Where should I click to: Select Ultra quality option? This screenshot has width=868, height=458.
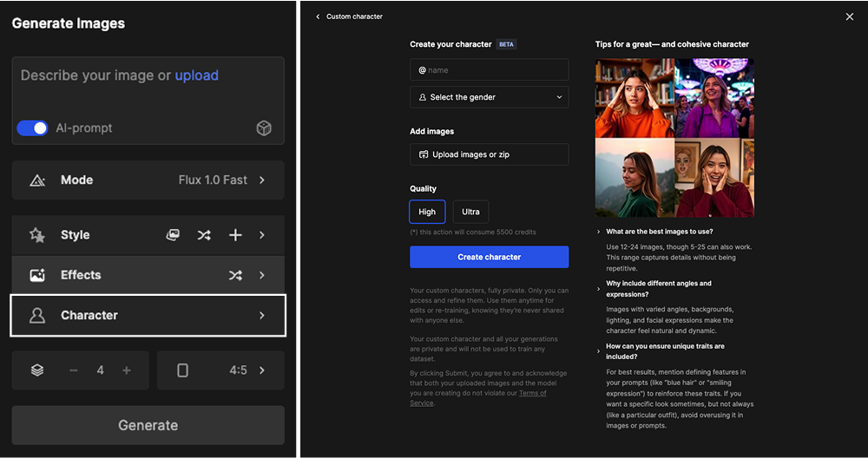tap(470, 212)
